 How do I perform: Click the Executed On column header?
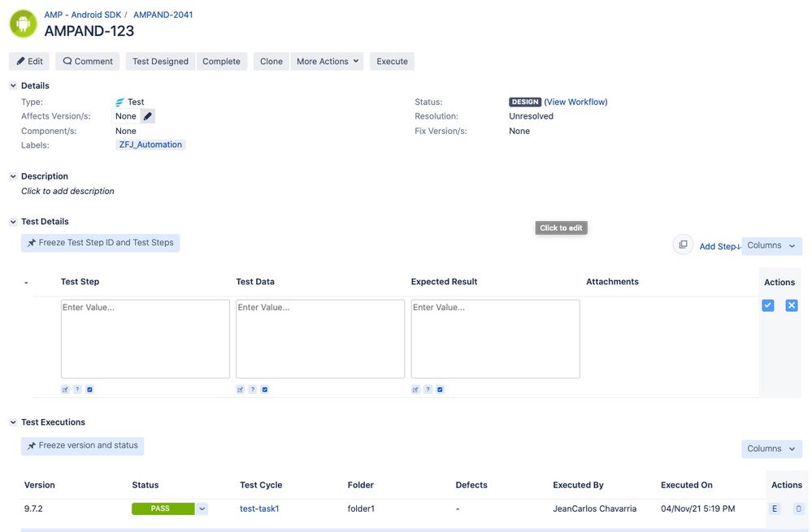tap(687, 485)
